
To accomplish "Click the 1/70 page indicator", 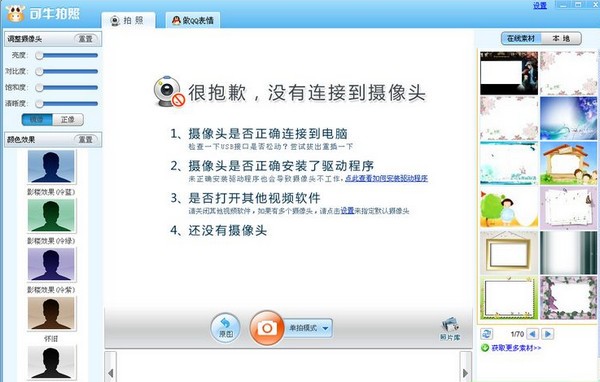I will click(x=517, y=334).
